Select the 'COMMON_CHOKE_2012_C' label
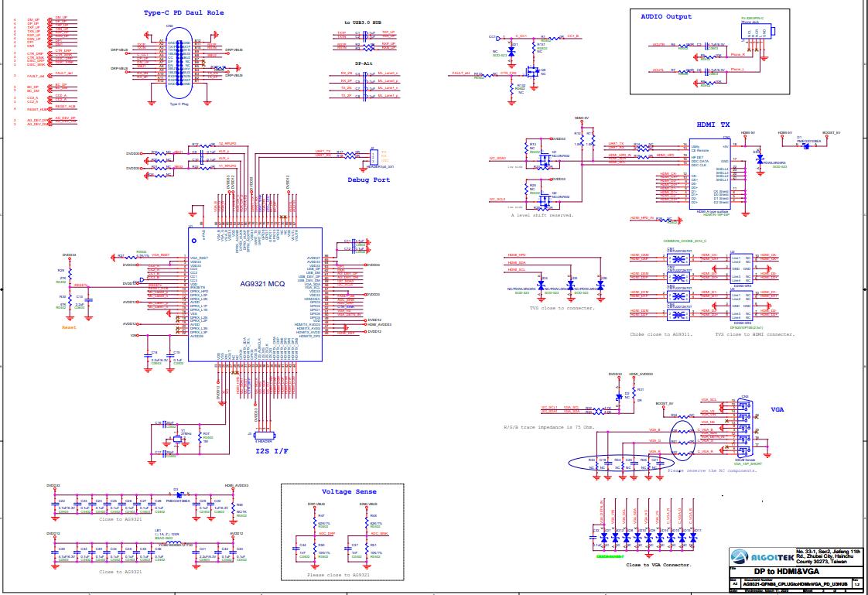The image size is (868, 595). click(685, 241)
